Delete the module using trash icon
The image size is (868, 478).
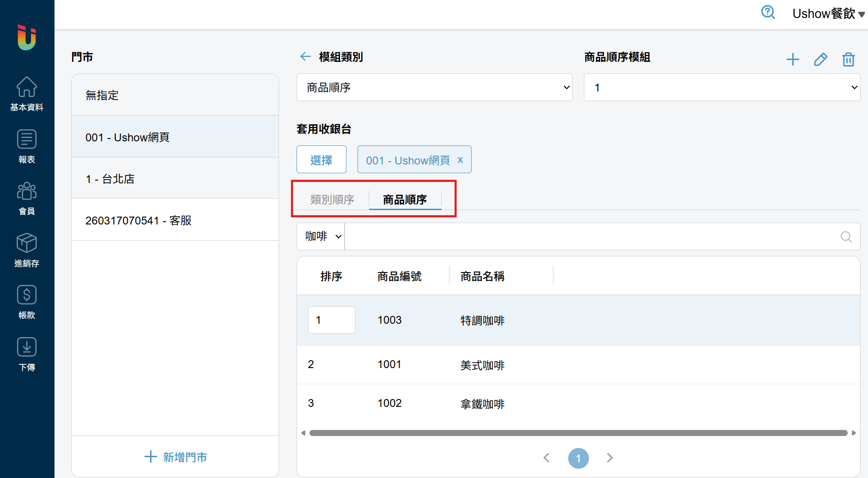click(849, 59)
